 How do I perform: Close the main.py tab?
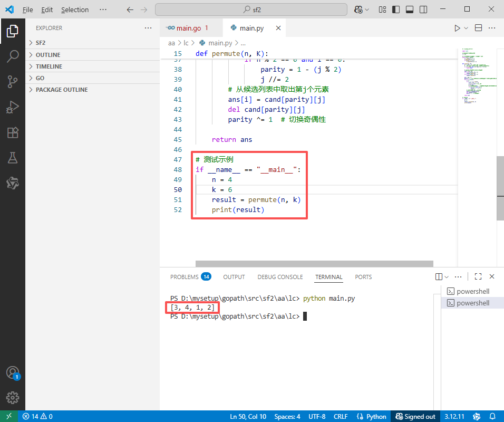pos(278,28)
